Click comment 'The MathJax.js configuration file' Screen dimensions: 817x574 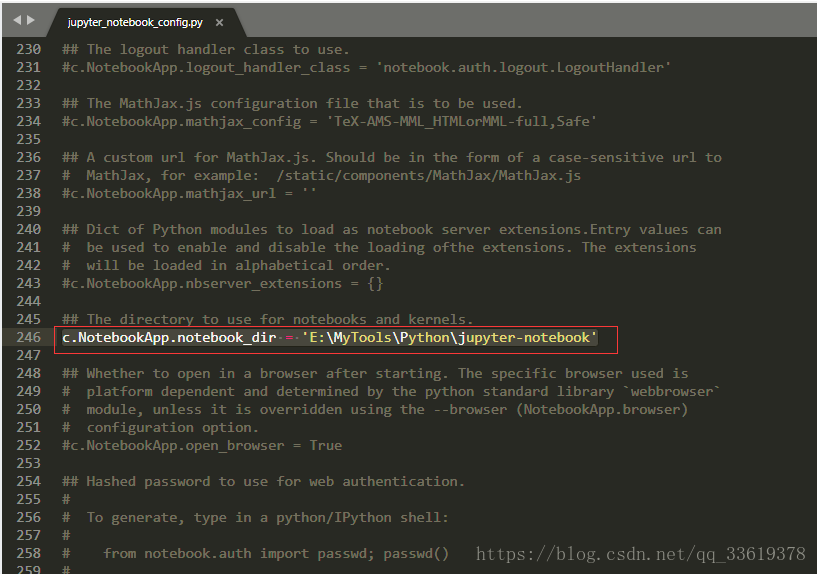tap(292, 104)
